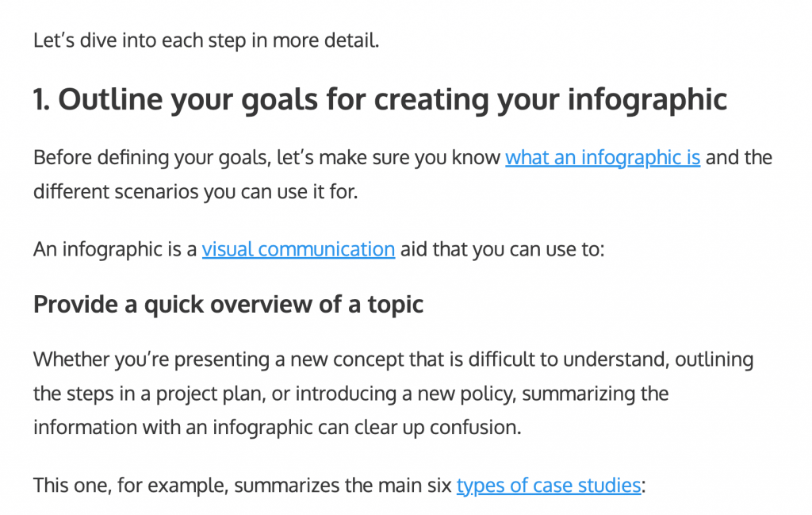Click the line "different scenarios you can use it for"
Viewport: 812px width, 515px height.
(x=195, y=192)
